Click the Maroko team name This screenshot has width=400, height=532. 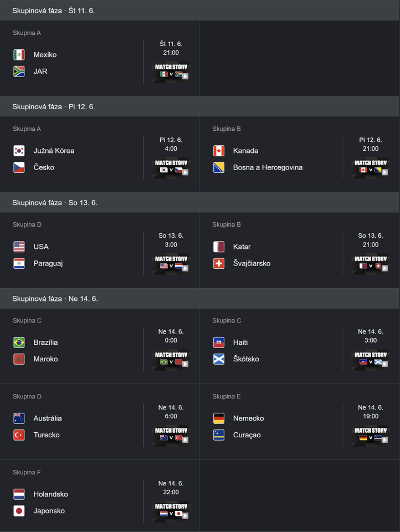tap(45, 359)
